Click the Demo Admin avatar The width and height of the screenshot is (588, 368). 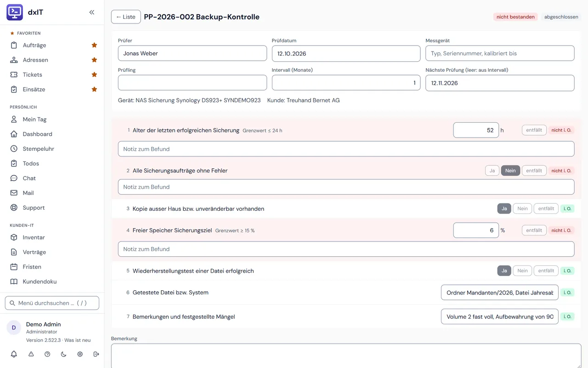coord(14,328)
